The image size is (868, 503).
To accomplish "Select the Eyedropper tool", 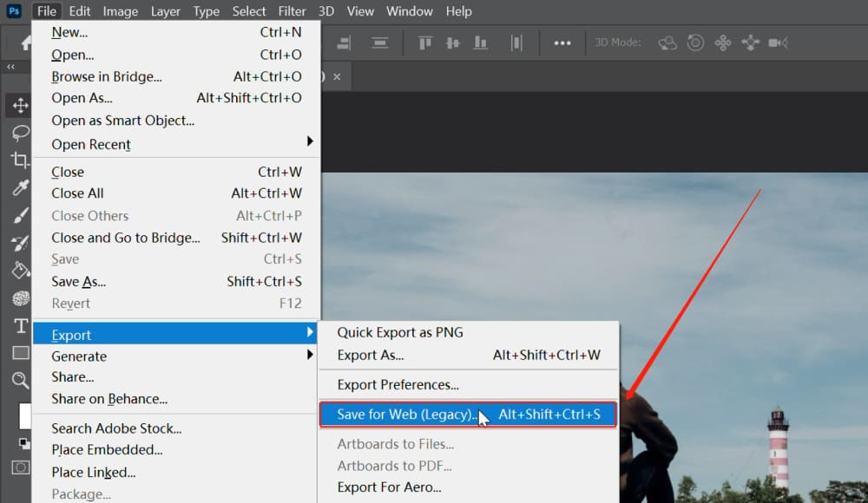I will (21, 187).
